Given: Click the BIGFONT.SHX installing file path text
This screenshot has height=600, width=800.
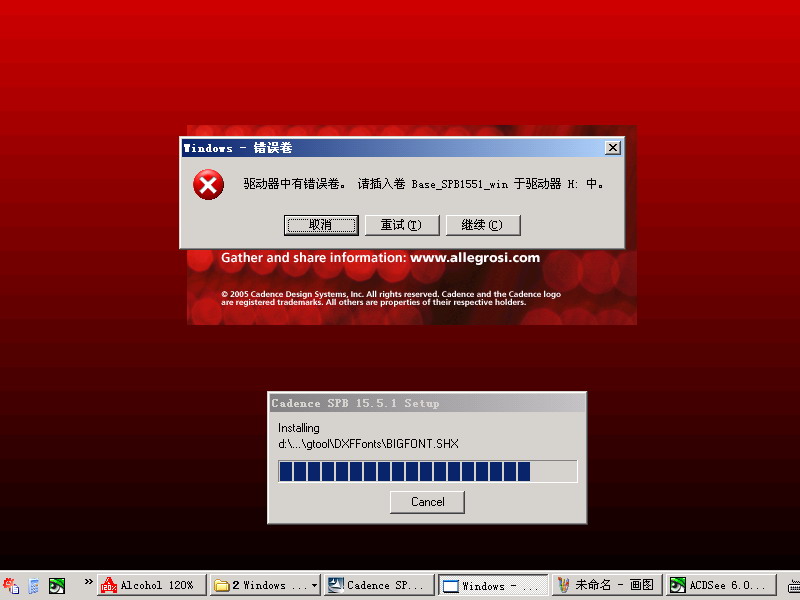Looking at the screenshot, I should coord(368,444).
